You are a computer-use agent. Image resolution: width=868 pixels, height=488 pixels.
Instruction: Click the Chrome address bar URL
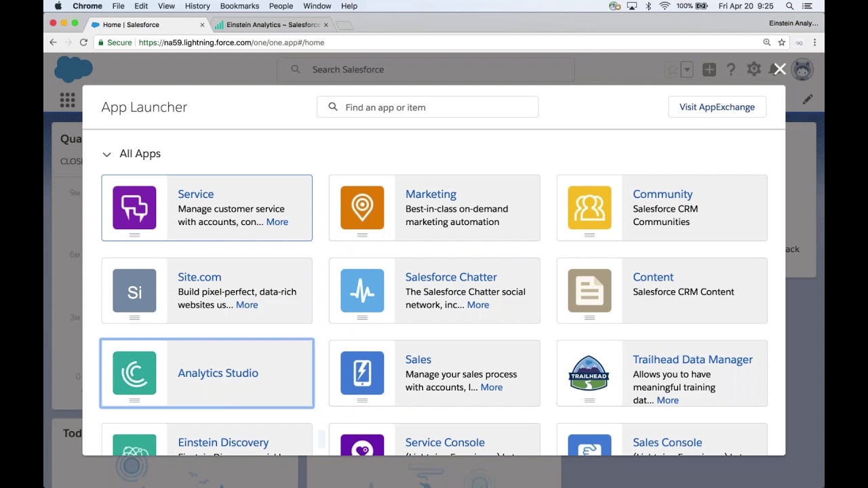click(231, 42)
